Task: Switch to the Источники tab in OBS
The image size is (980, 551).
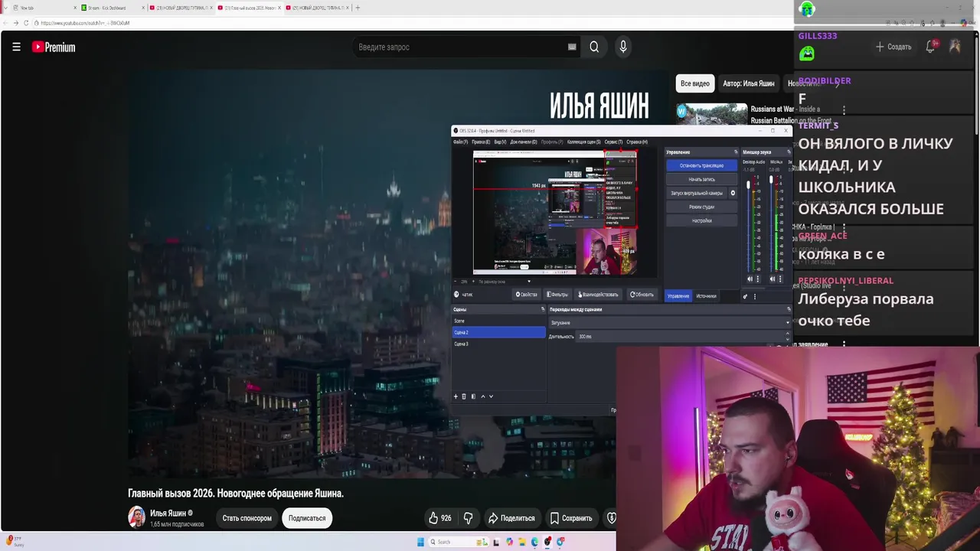Action: coord(706,296)
